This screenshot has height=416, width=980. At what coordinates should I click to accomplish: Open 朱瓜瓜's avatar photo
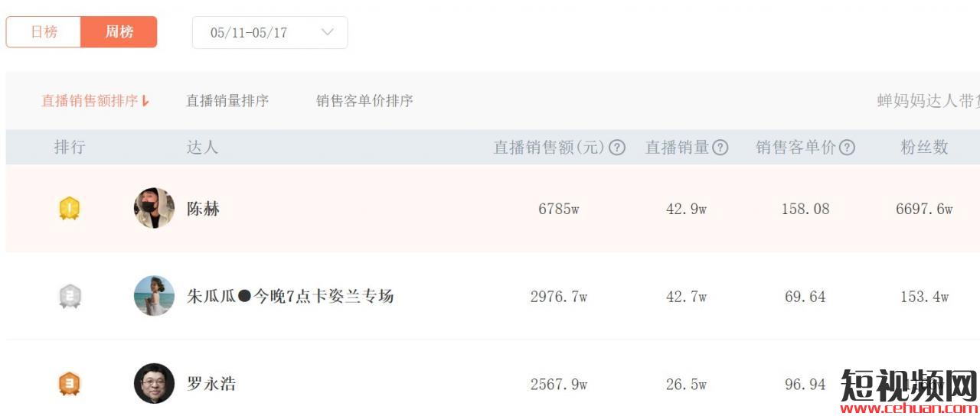154,296
